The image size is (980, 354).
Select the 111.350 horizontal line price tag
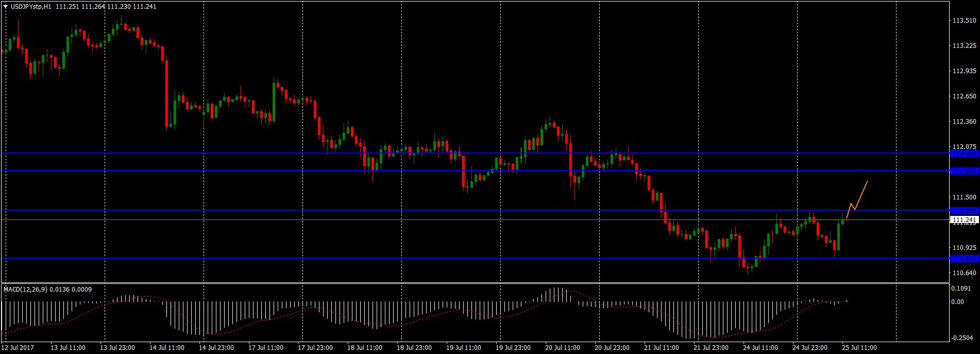[964, 211]
